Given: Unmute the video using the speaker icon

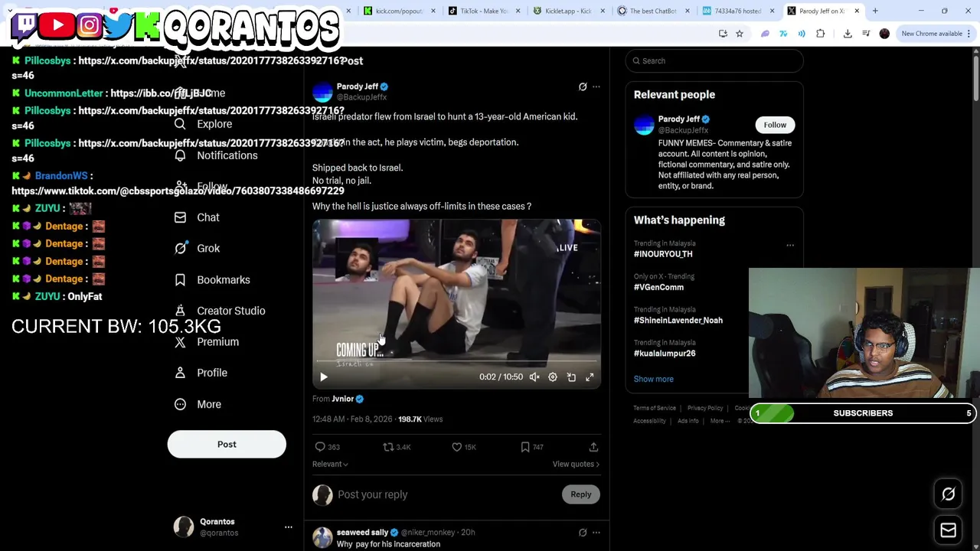Looking at the screenshot, I should tap(534, 377).
